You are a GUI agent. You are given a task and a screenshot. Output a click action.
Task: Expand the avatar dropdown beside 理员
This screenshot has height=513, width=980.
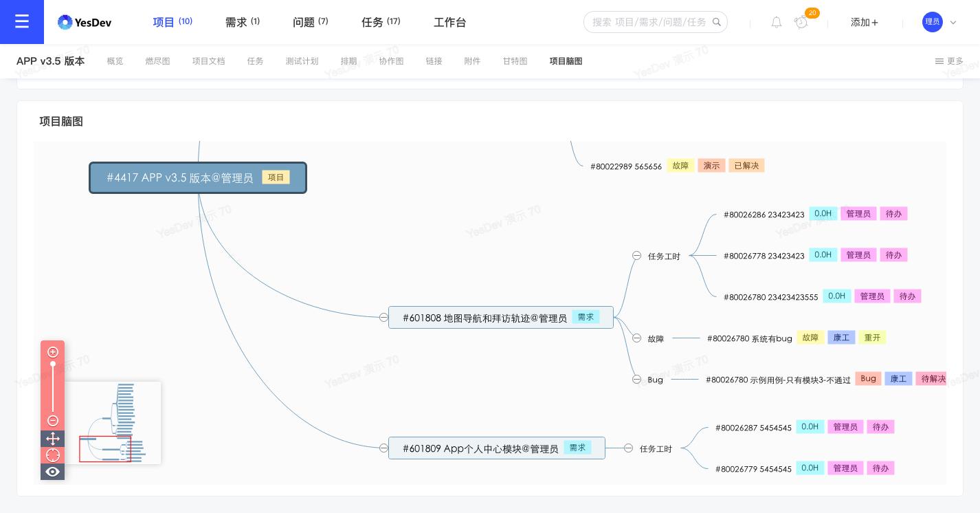(953, 22)
